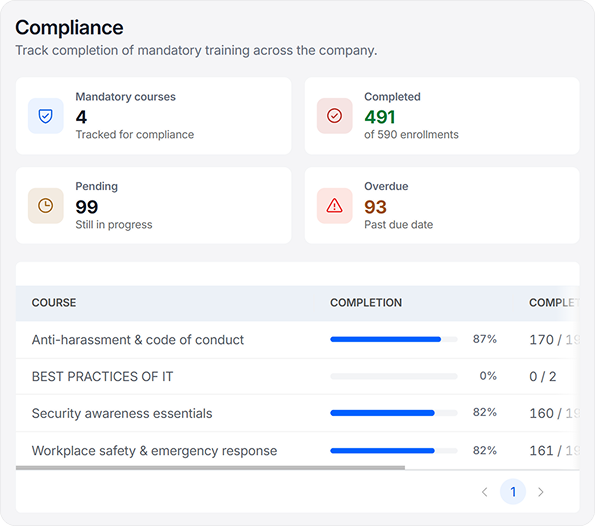Click the 82% value for Security awareness
The height and width of the screenshot is (526, 595).
(485, 412)
